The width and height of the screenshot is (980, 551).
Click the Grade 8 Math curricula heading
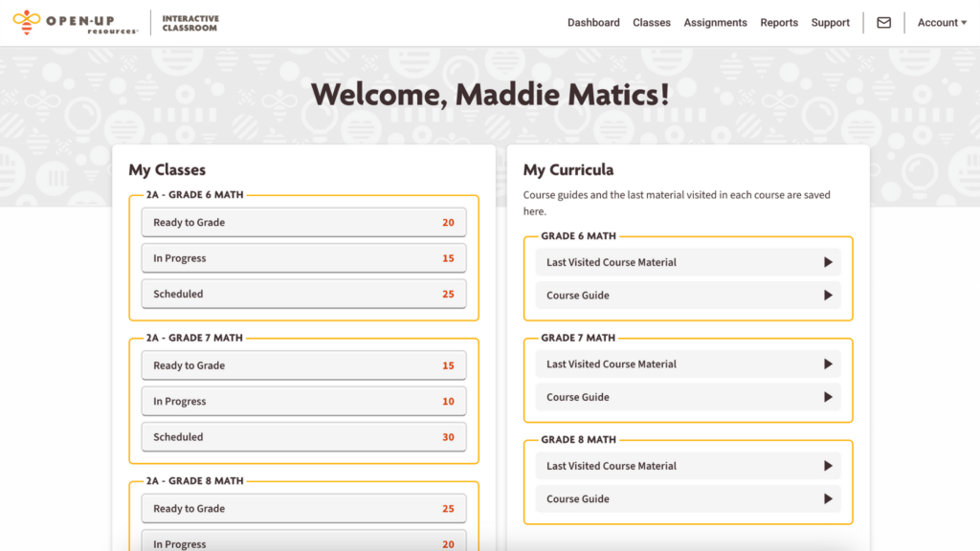coord(578,440)
